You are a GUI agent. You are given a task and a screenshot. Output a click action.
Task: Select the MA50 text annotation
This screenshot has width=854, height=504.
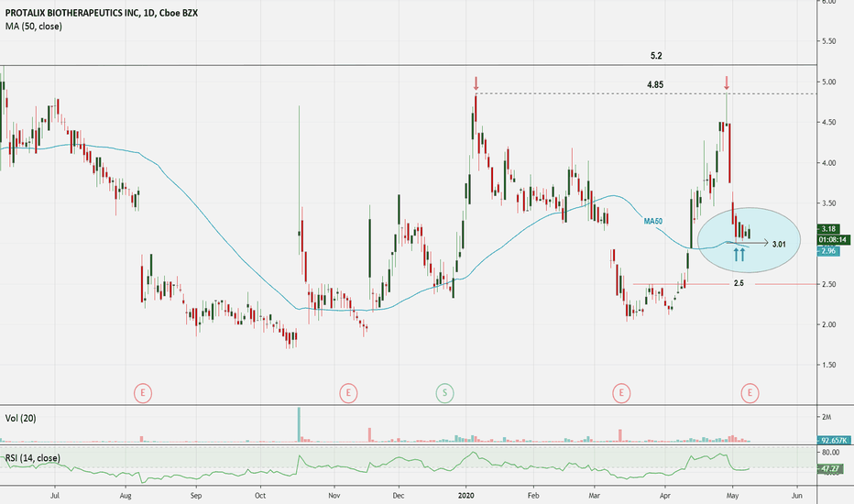(653, 221)
